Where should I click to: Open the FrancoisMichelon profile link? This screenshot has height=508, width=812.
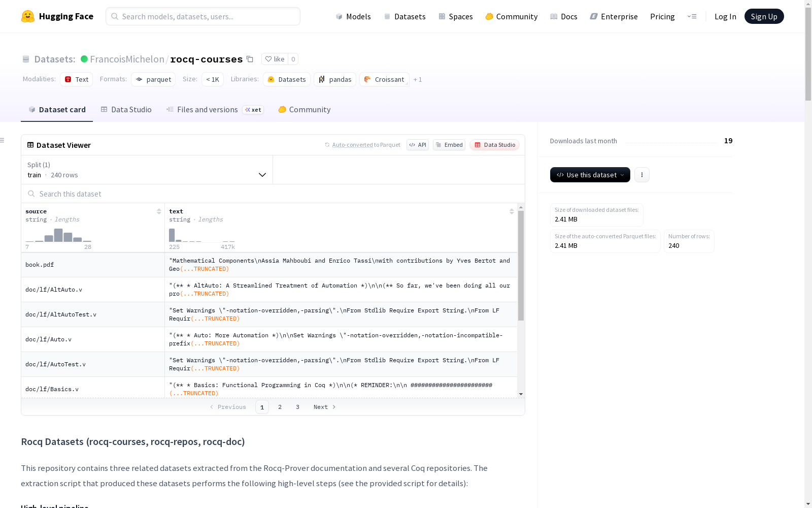tap(127, 59)
